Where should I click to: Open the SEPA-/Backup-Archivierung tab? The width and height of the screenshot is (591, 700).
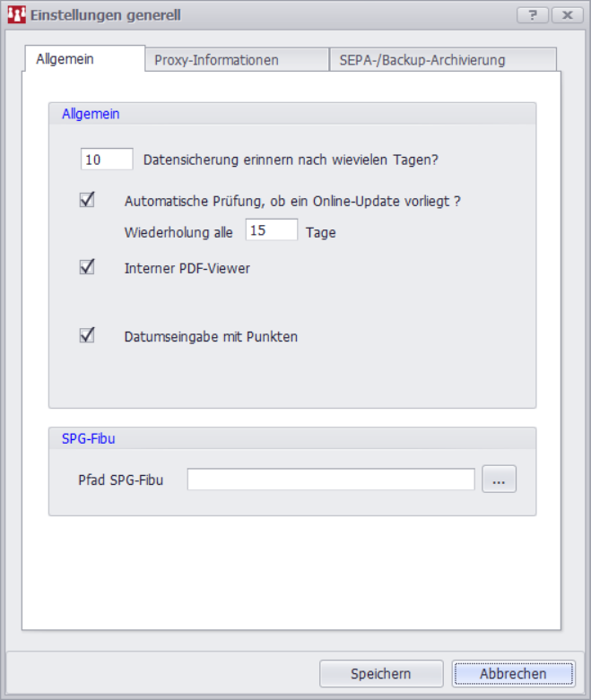pyautogui.click(x=422, y=60)
